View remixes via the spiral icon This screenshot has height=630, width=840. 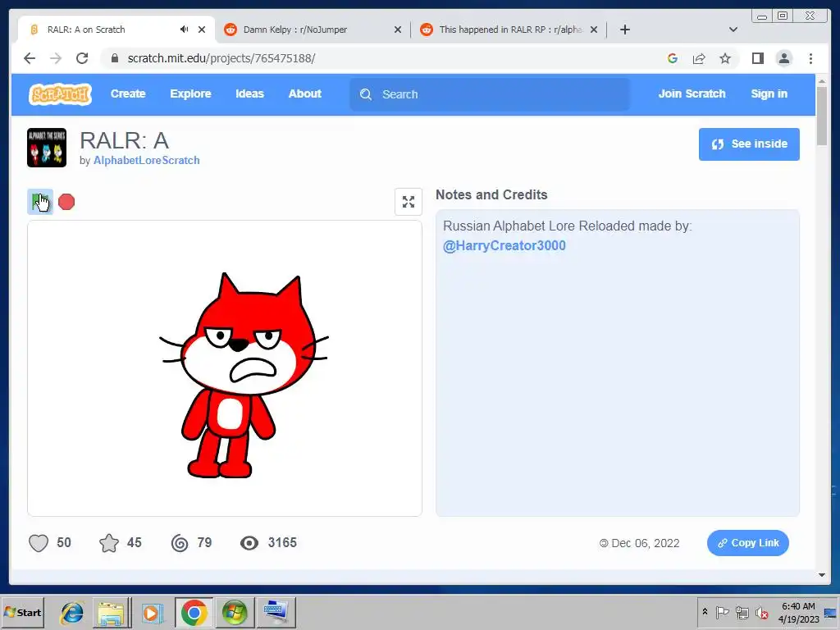tap(180, 543)
